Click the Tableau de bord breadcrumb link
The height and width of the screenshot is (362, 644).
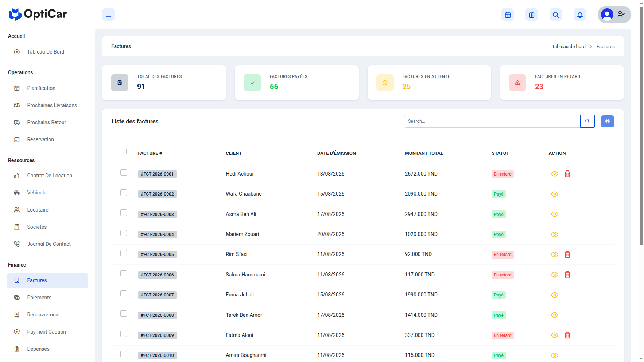coord(569,47)
